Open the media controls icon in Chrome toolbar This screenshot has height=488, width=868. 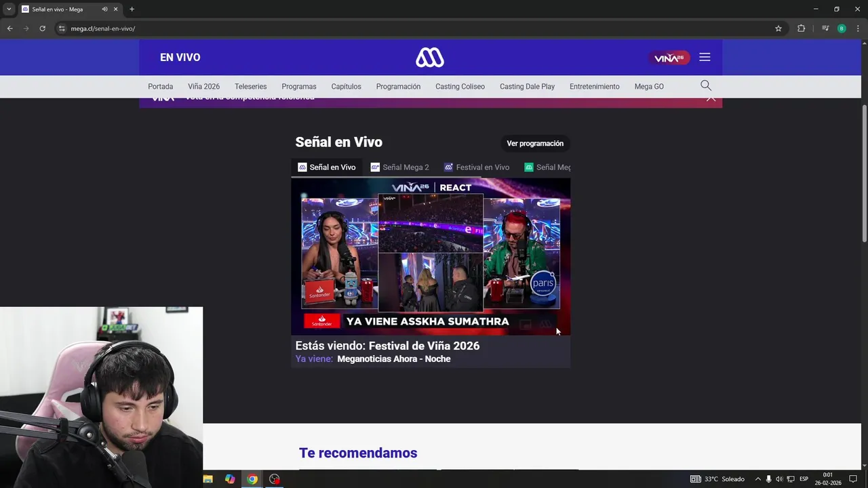825,28
